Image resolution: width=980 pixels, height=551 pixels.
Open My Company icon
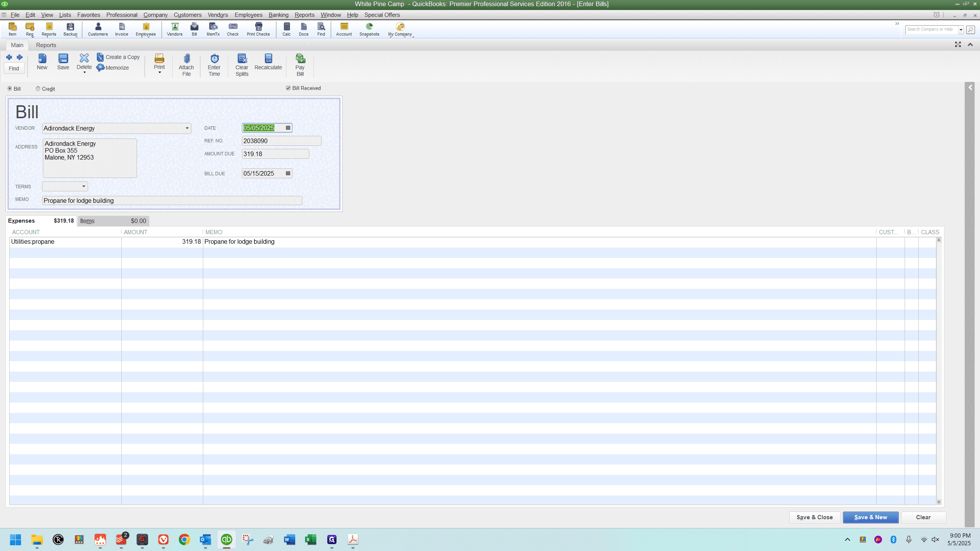click(x=400, y=29)
